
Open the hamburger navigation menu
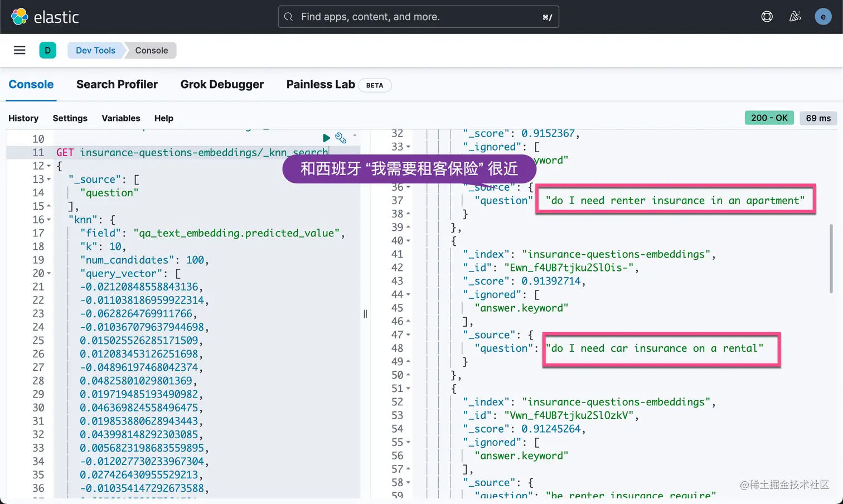20,50
